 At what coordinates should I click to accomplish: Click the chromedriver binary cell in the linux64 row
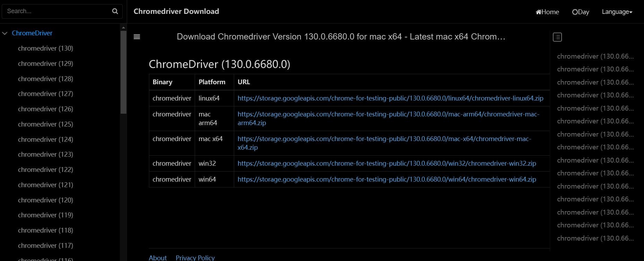click(172, 98)
